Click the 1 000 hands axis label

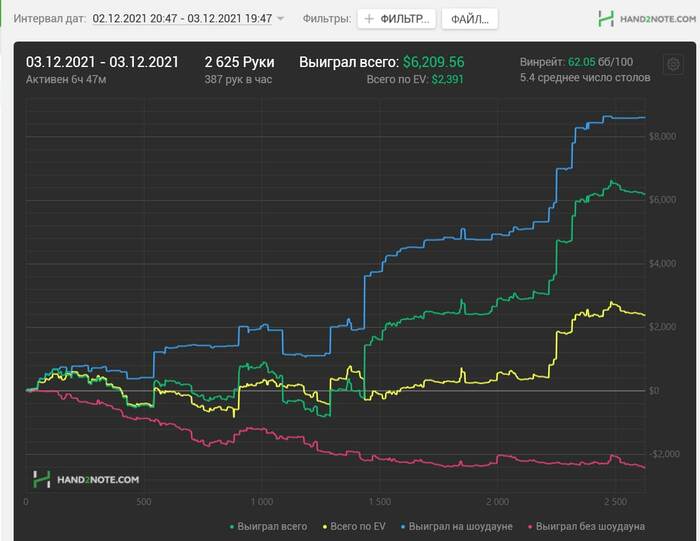tap(262, 502)
